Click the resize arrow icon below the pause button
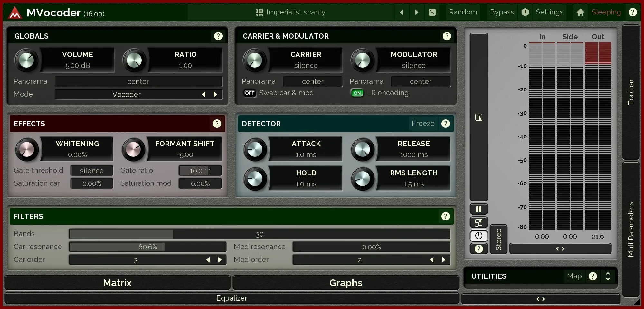The height and width of the screenshot is (309, 644). tap(478, 222)
